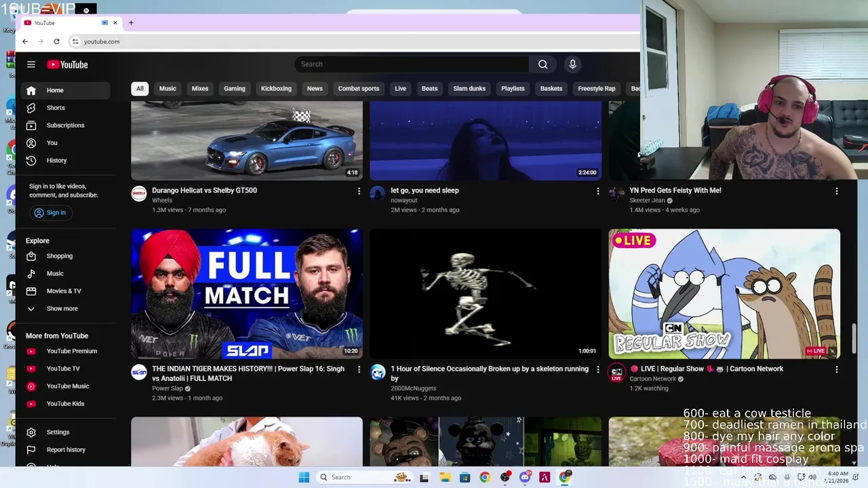868x488 pixels.
Task: Open more options for YN Pred video
Action: click(836, 191)
